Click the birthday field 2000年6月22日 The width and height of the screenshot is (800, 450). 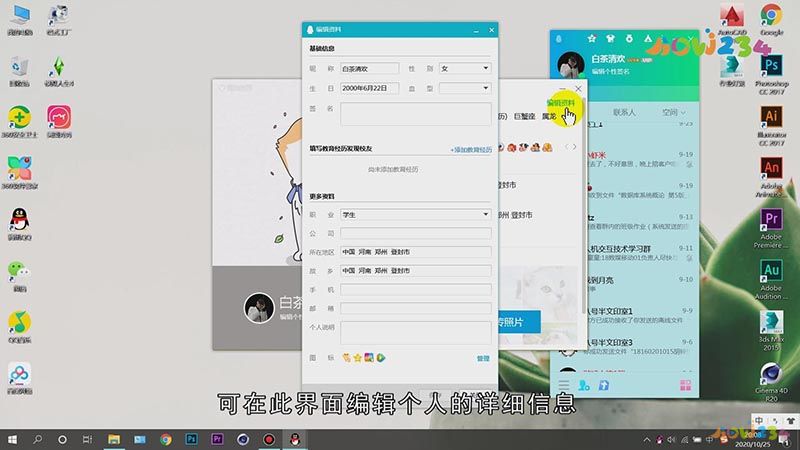click(x=369, y=88)
